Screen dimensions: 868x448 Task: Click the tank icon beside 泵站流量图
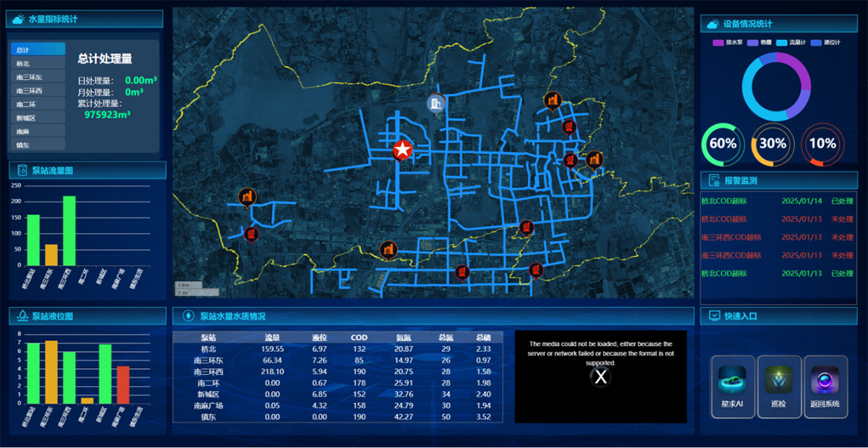point(21,171)
